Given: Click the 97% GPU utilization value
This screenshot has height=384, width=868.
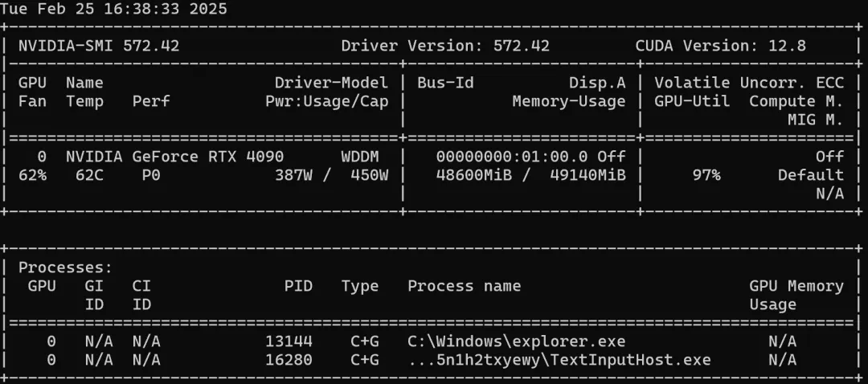Looking at the screenshot, I should (706, 174).
